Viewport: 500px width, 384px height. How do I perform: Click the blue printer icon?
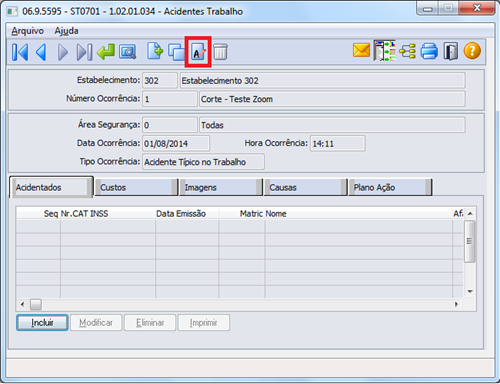click(x=429, y=51)
